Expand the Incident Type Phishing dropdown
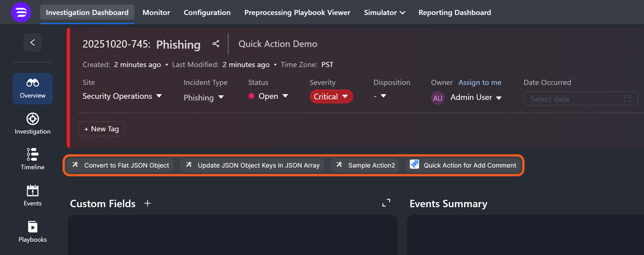 coord(204,98)
